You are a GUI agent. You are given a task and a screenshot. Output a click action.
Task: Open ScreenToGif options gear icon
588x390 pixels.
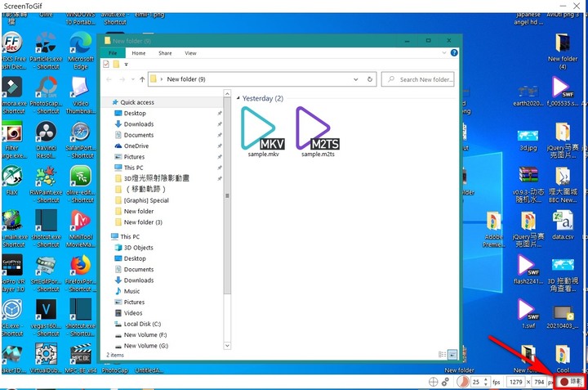[x=445, y=382]
